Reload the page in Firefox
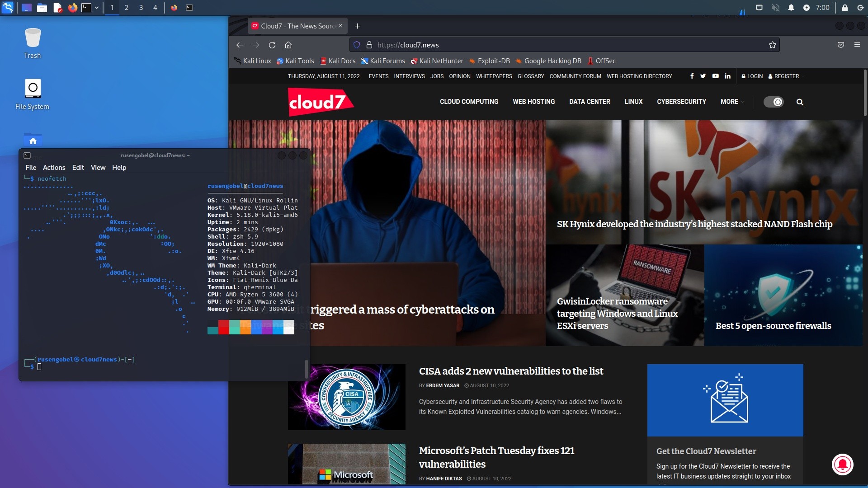The height and width of the screenshot is (488, 868). (272, 45)
